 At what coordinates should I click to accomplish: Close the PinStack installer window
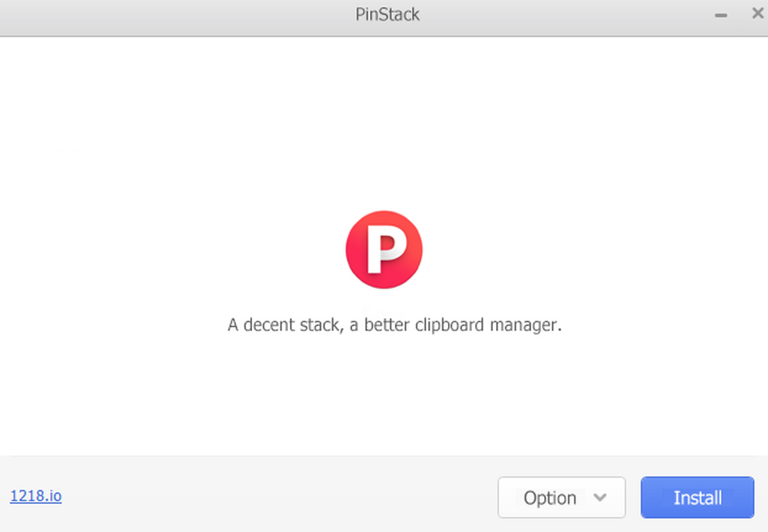(757, 13)
